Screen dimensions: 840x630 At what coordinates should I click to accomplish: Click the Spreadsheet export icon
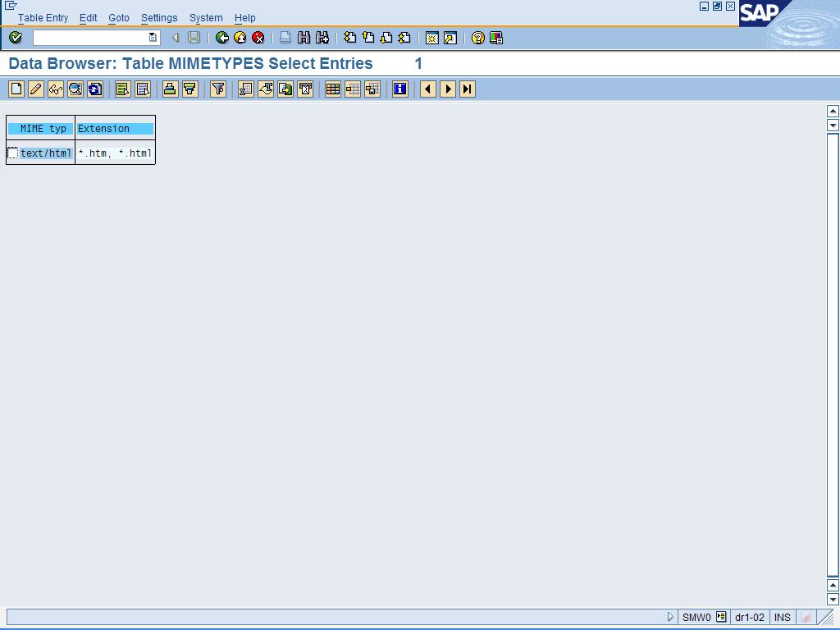(x=246, y=89)
